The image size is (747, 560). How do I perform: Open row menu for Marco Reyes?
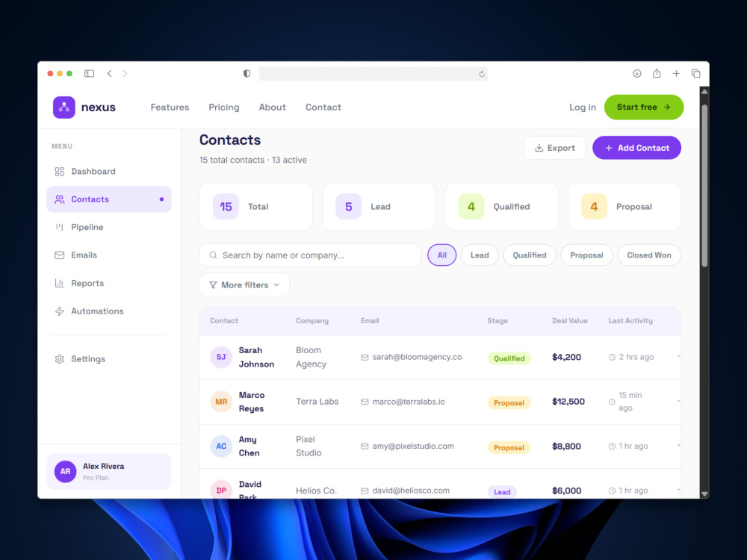pyautogui.click(x=678, y=401)
